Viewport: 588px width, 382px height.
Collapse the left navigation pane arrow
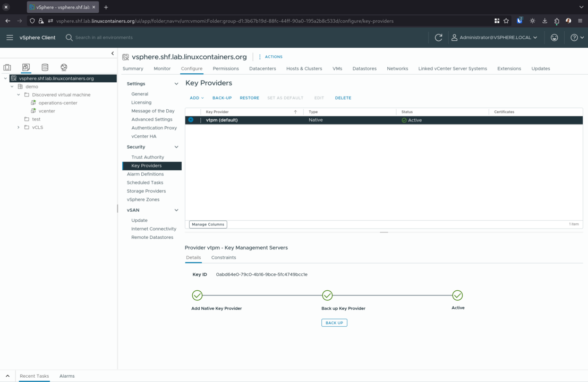tap(113, 53)
